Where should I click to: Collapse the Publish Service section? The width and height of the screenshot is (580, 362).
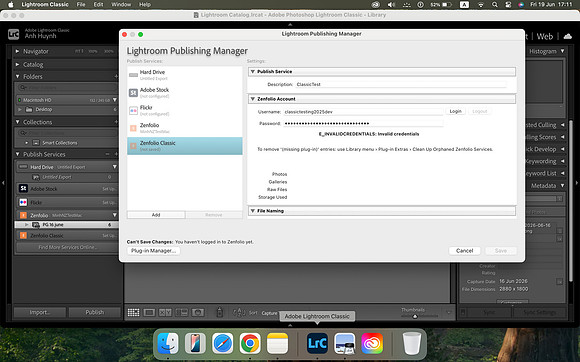click(253, 71)
